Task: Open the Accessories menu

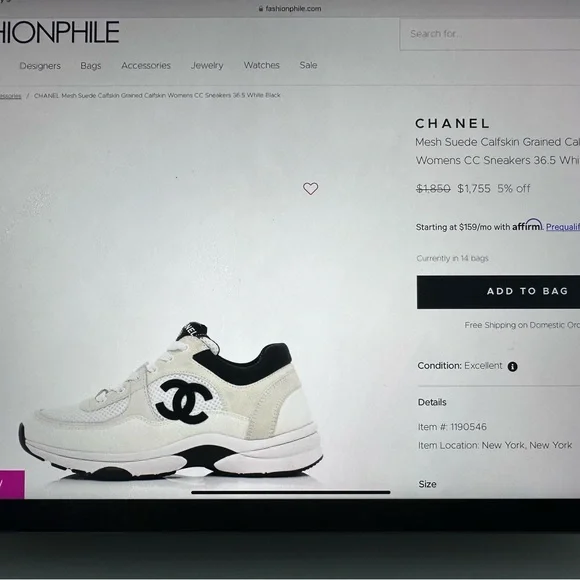Action: (146, 65)
